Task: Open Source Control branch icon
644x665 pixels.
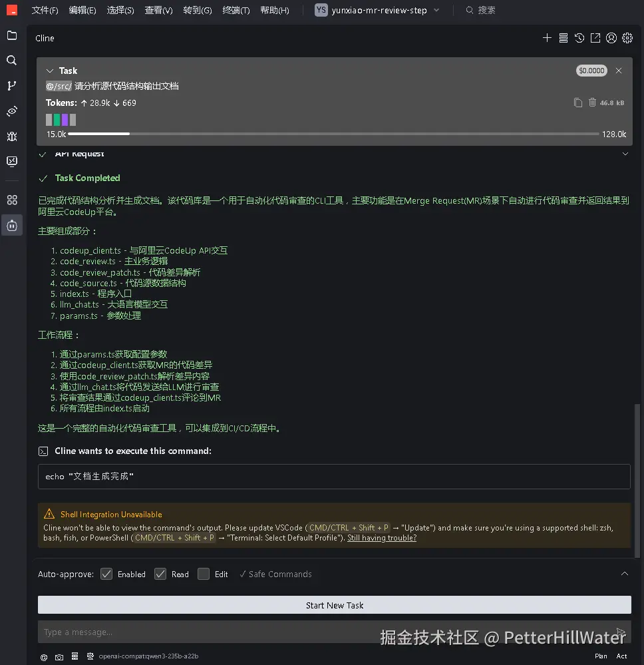Action: tap(12, 86)
